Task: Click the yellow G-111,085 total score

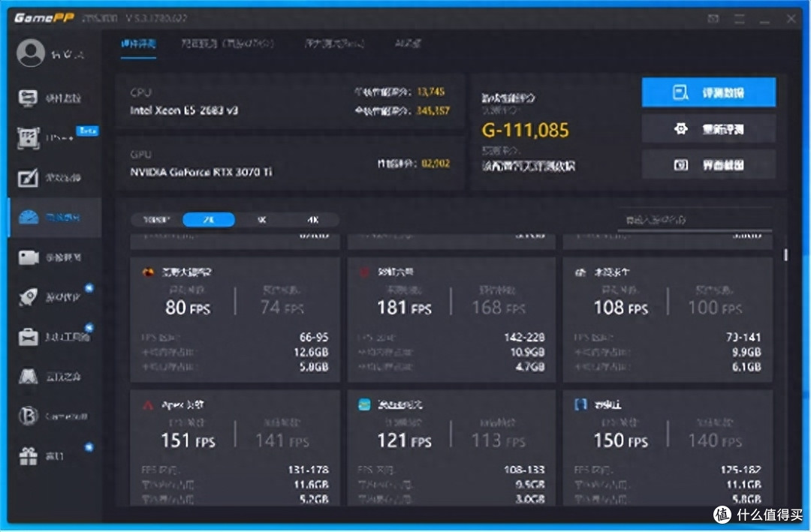Action: [525, 131]
